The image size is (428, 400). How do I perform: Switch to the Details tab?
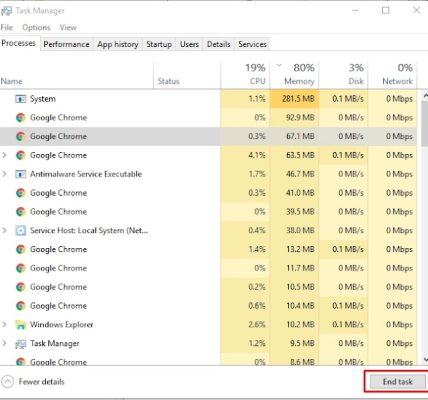tap(219, 44)
